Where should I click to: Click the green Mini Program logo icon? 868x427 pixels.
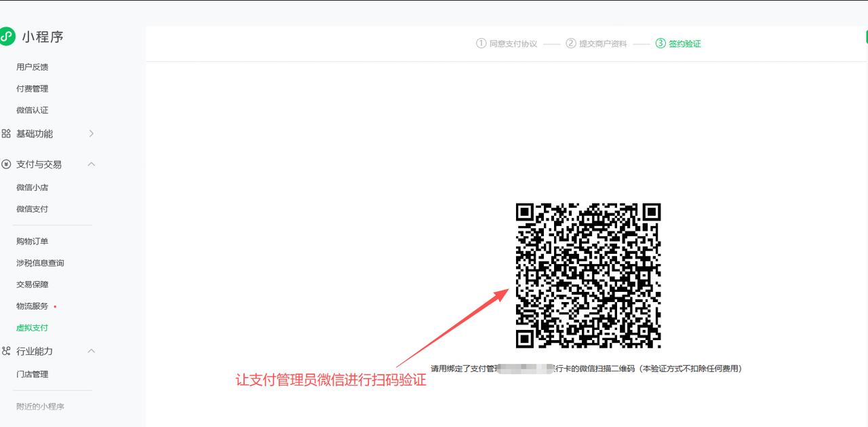pos(7,36)
